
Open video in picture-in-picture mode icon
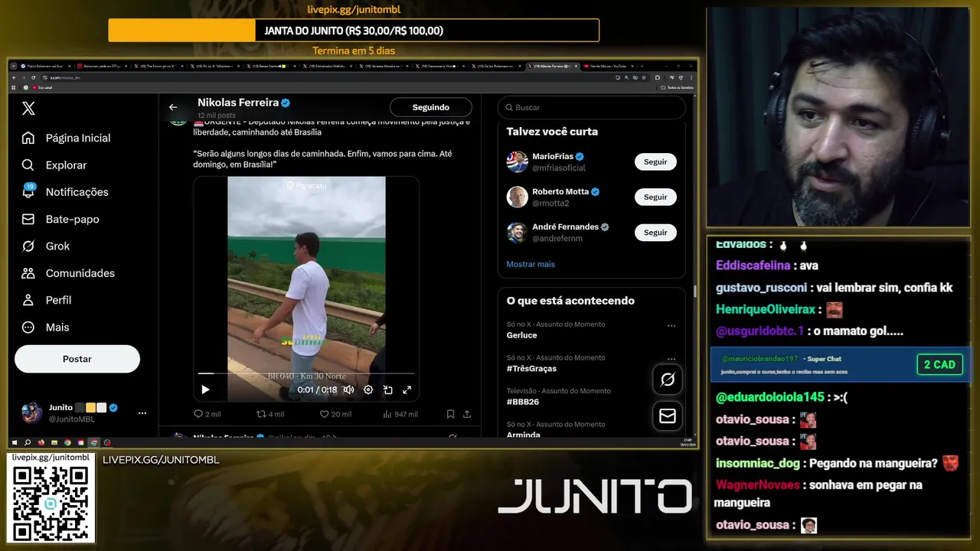point(388,390)
